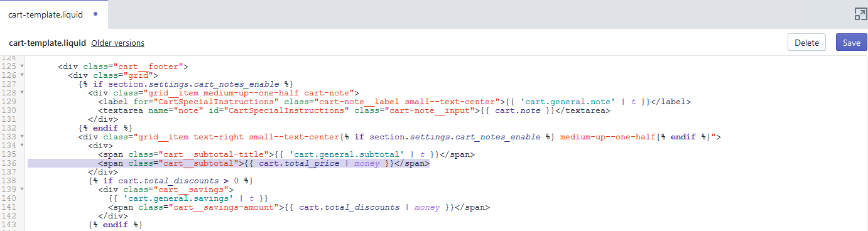The height and width of the screenshot is (231, 868).
Task: Collapse the code fold at line 125
Action: pos(22,66)
